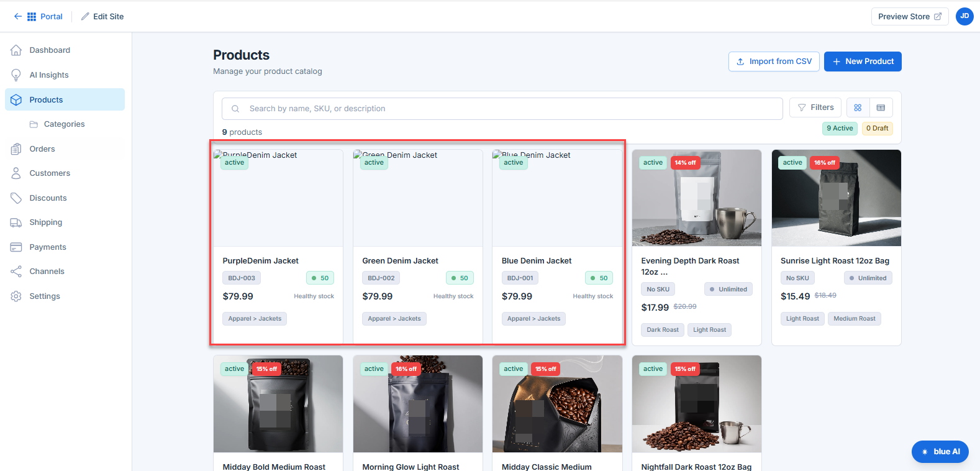
Task: Select Products in sidebar
Action: tap(65, 99)
